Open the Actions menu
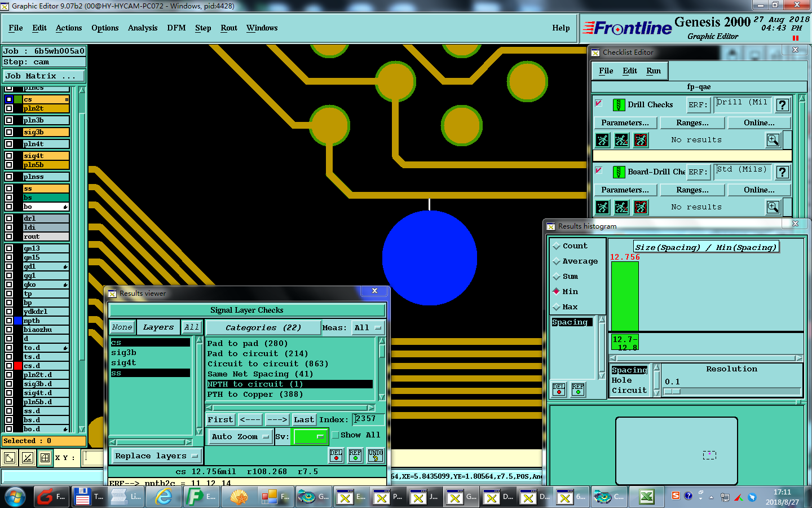The image size is (812, 508). [69, 28]
